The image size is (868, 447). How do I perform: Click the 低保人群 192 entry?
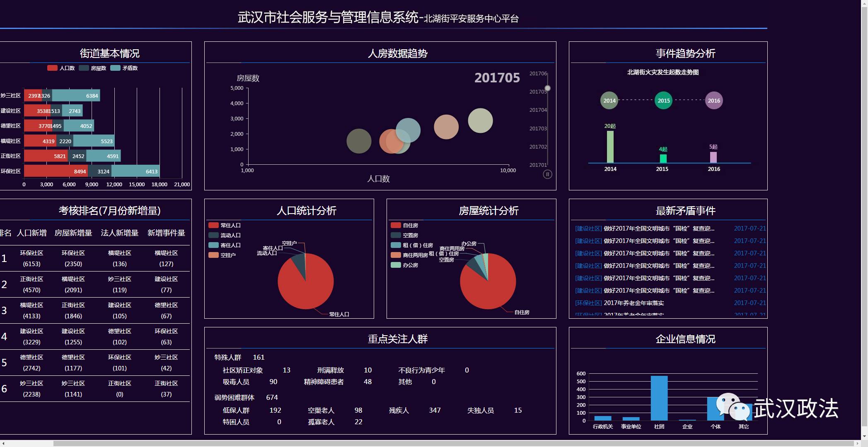point(252,410)
